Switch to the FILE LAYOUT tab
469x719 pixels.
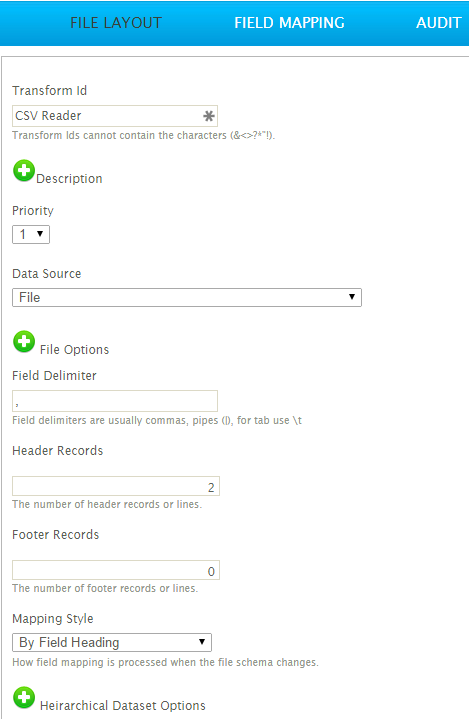point(116,23)
